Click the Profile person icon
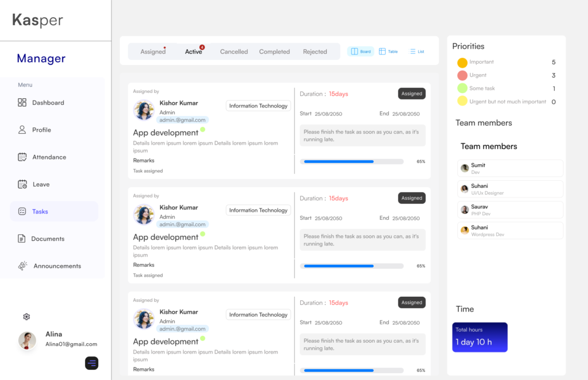588x380 pixels. click(x=22, y=130)
